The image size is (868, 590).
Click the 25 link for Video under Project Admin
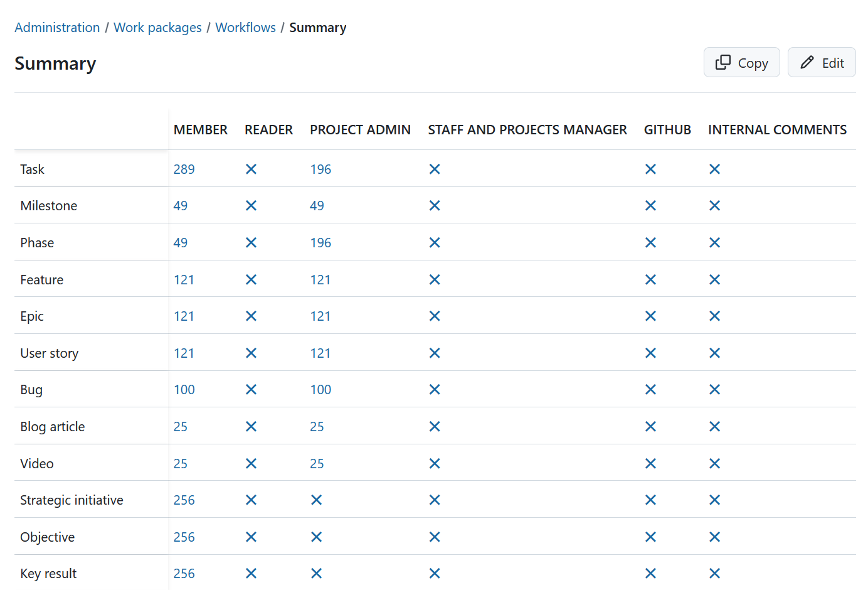317,463
